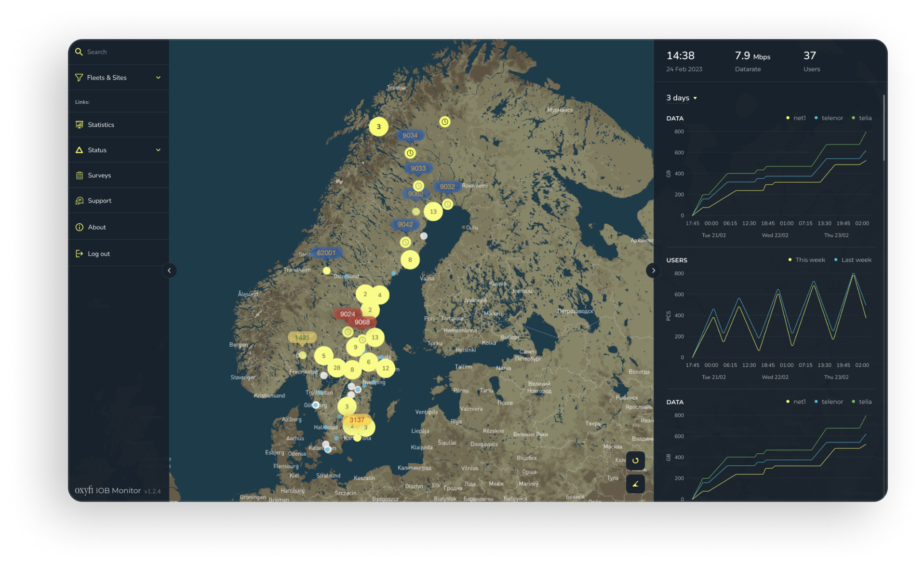
Task: Open the Statistics page from the sidebar
Action: (100, 124)
